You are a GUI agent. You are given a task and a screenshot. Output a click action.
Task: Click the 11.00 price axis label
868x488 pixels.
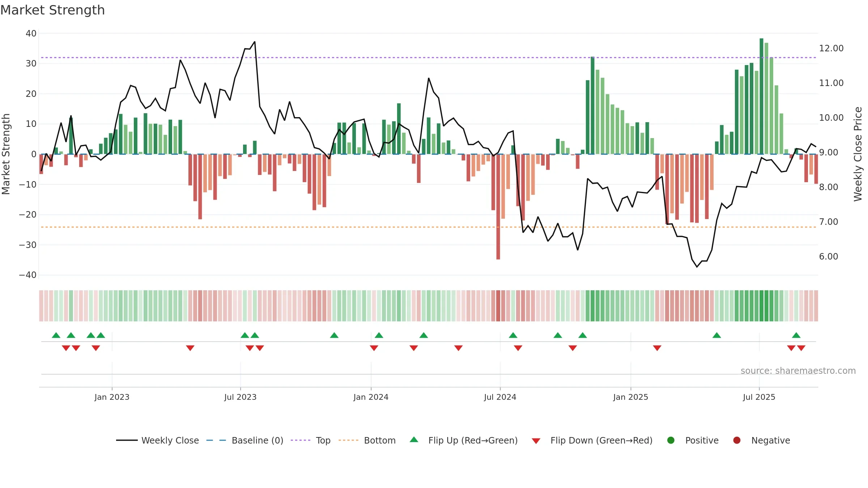[x=831, y=83]
